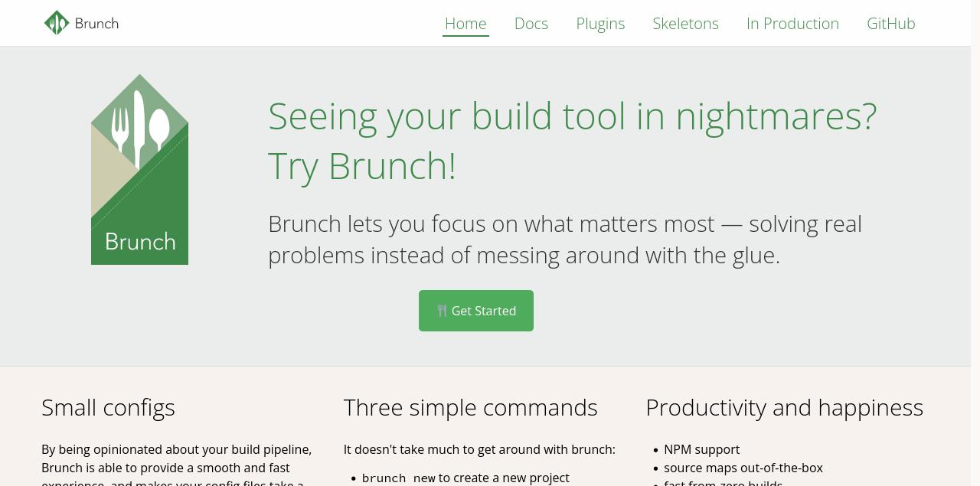The height and width of the screenshot is (486, 980).
Task: Select Skeletons in the top navigation
Action: point(685,24)
